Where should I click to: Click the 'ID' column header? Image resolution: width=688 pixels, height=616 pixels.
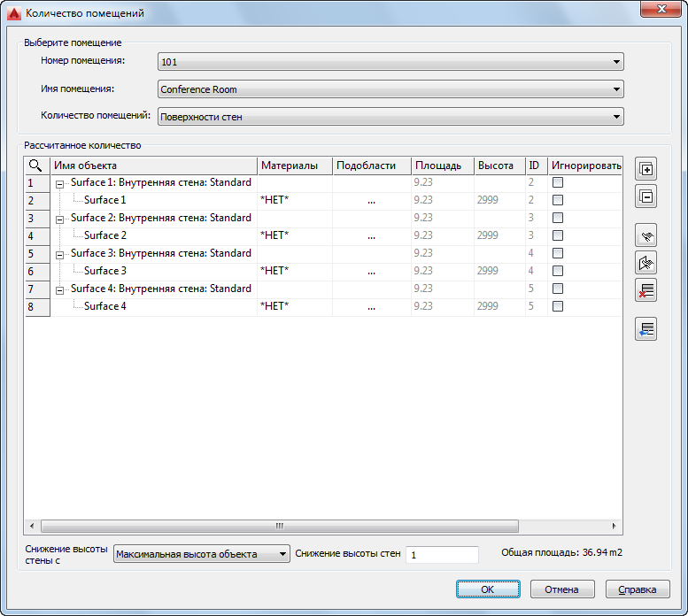coord(537,166)
